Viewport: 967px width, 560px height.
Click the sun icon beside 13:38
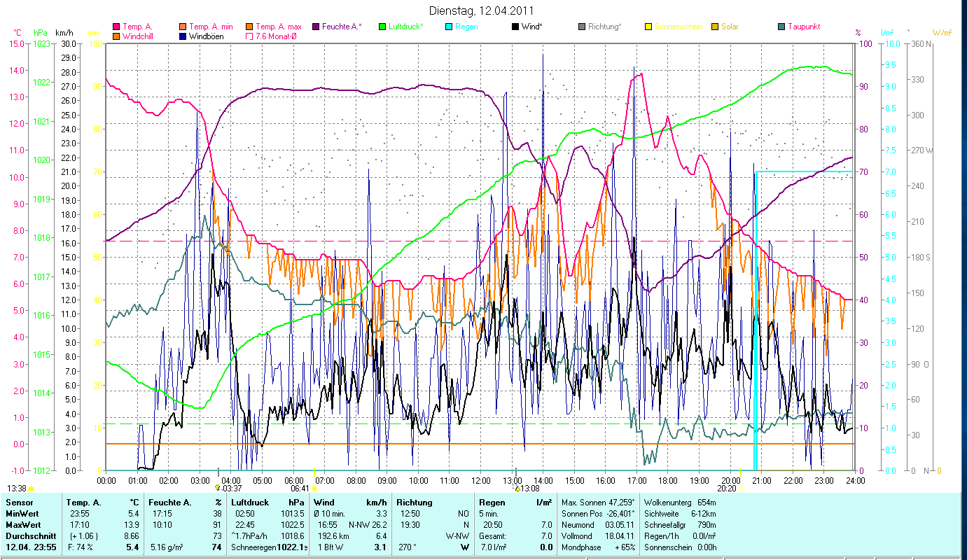pyautogui.click(x=32, y=489)
